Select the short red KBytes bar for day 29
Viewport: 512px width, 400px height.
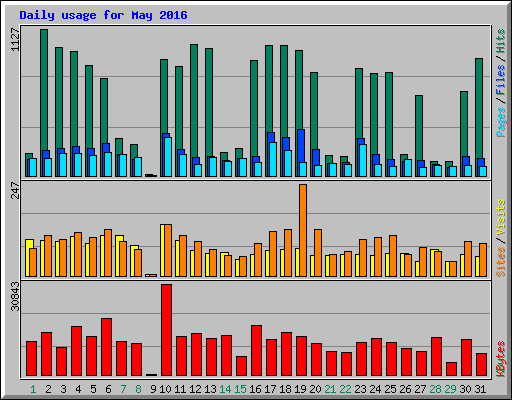pyautogui.click(x=451, y=369)
